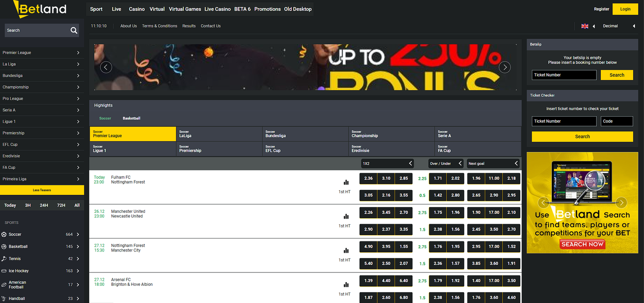644x303 pixels.
Task: Enable the All events filter
Action: click(x=76, y=205)
